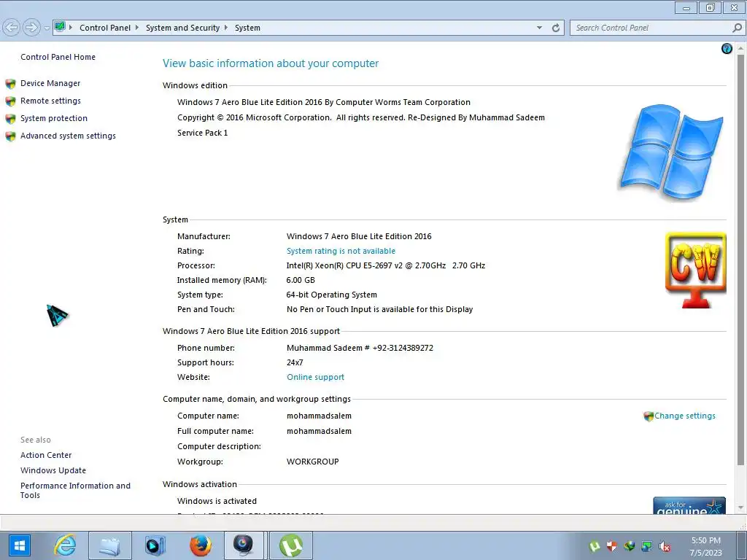Click the scrollbar down arrow
747x560 pixels.
pyautogui.click(x=740, y=507)
